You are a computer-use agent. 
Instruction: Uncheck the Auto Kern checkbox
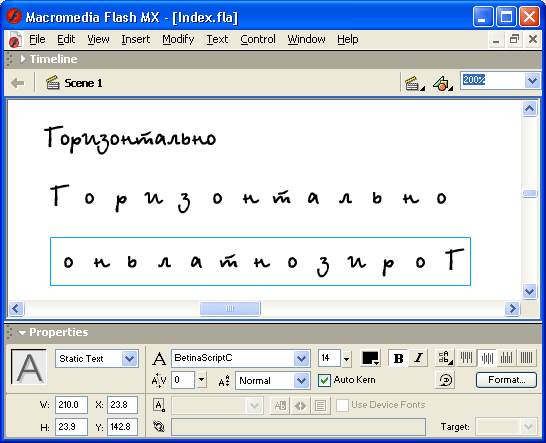[324, 380]
